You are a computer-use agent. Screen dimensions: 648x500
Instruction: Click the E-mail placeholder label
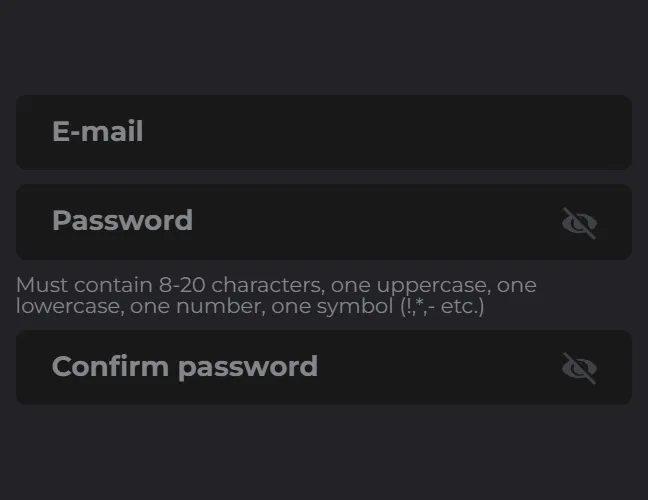(x=98, y=131)
